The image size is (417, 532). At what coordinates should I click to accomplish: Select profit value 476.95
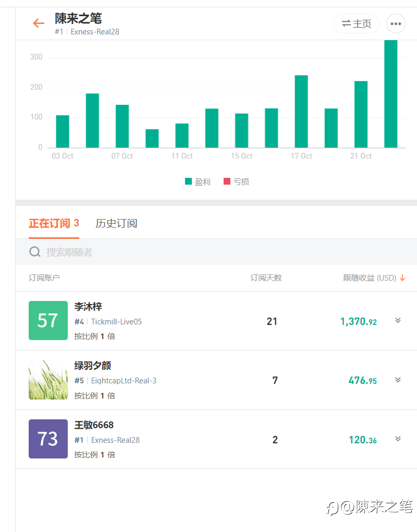coord(362,380)
